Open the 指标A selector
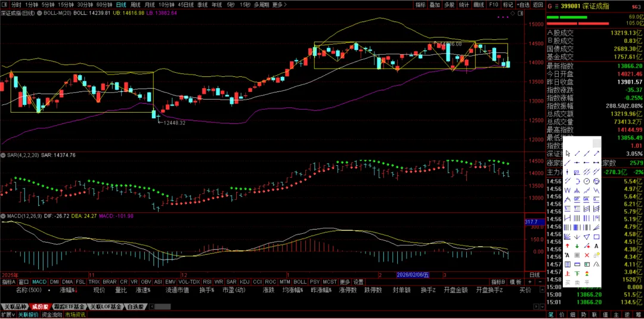The image size is (644, 319). 8,282
